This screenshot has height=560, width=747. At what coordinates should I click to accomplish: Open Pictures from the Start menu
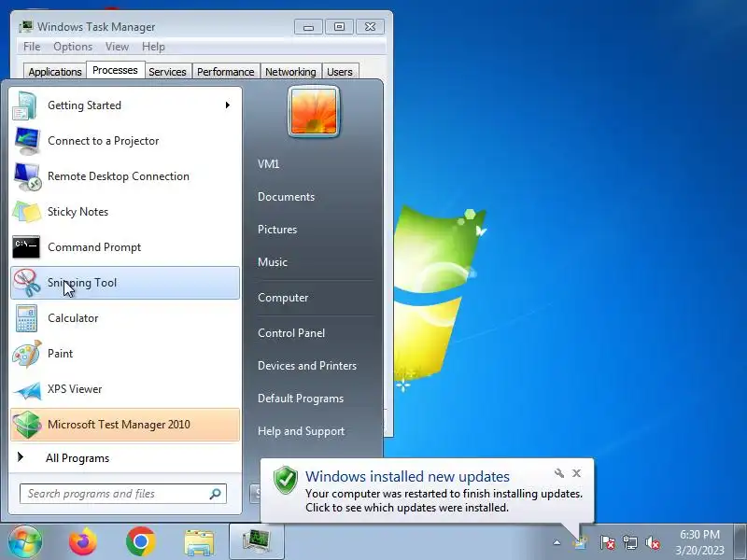point(277,230)
